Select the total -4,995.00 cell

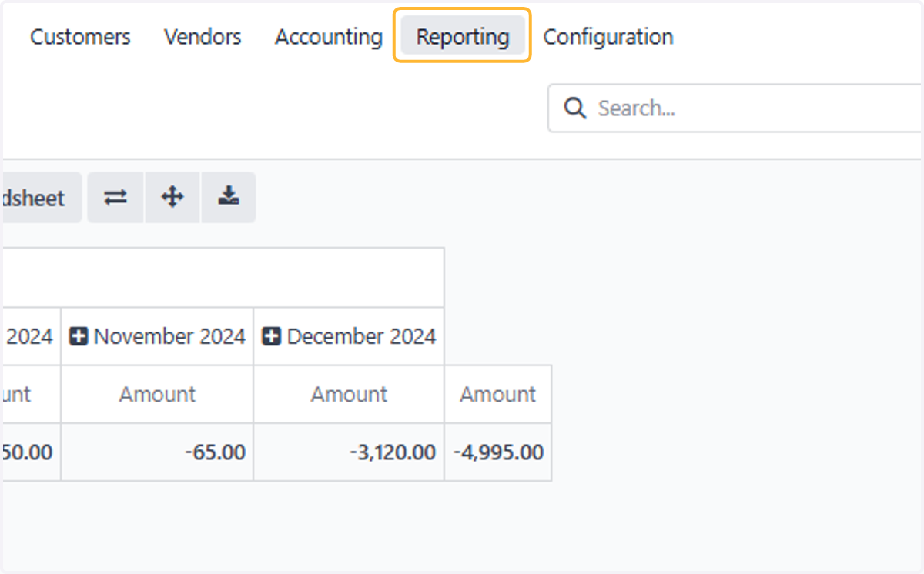click(x=498, y=452)
